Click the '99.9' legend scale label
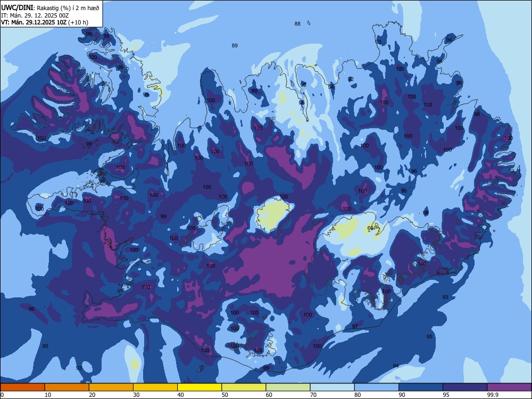This screenshot has width=532, height=399. [493, 395]
